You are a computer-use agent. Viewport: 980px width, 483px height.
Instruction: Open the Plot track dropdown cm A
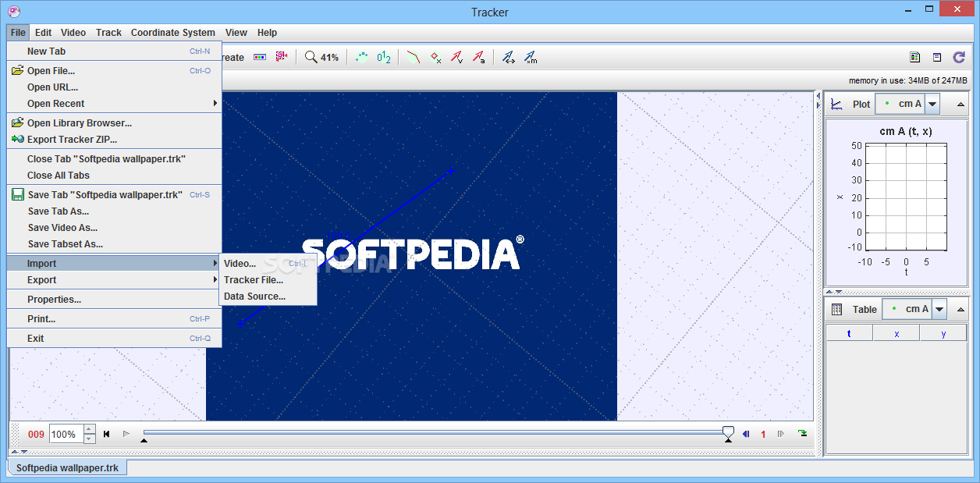coord(908,104)
